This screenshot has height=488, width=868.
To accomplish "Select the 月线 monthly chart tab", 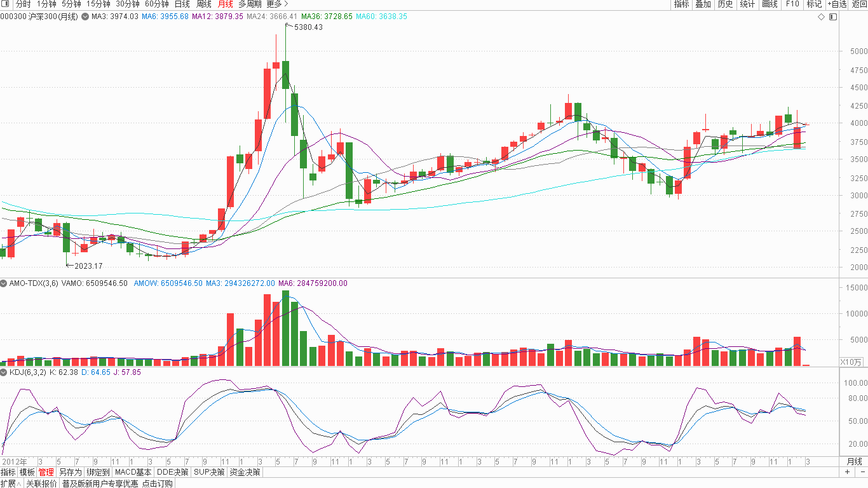I will click(x=226, y=4).
